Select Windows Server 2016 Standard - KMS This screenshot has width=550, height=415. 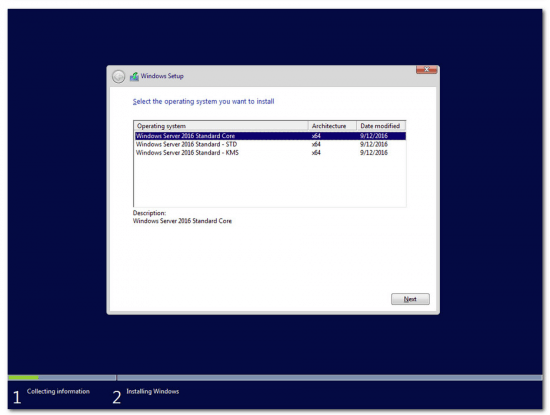(x=270, y=153)
